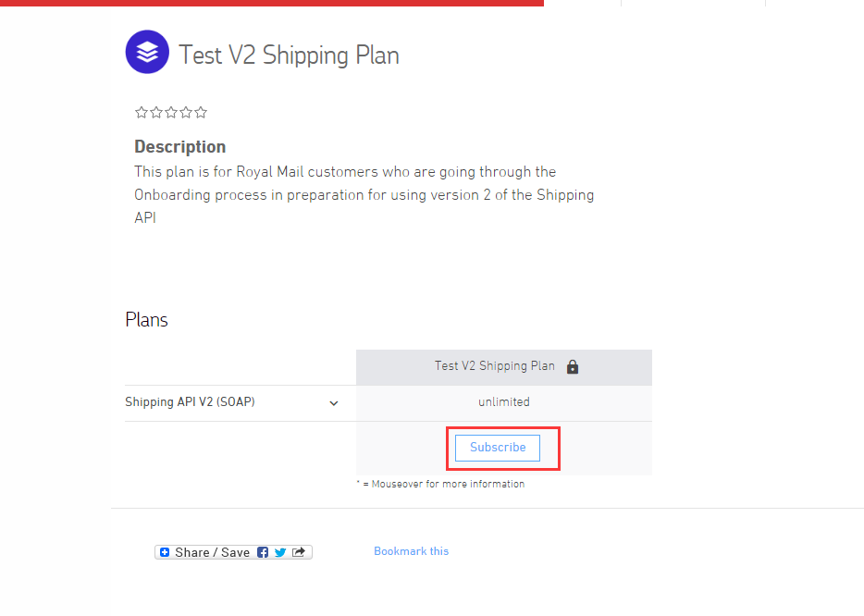Rate the plan two stars
864x616 pixels.
pyautogui.click(x=156, y=113)
